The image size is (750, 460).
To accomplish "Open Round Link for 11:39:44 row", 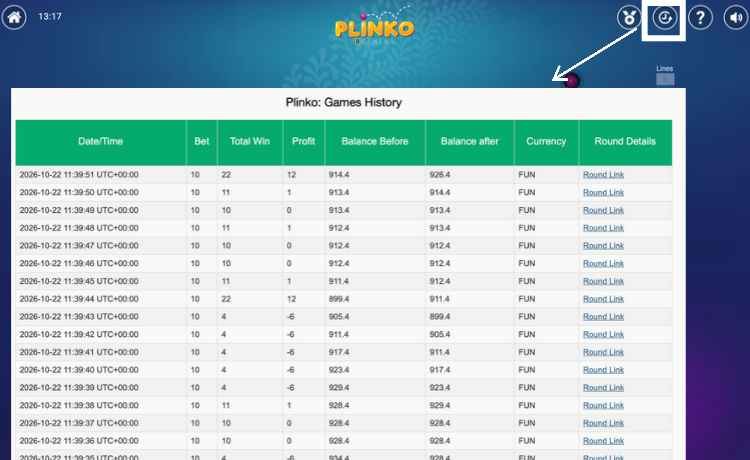I will coord(603,299).
